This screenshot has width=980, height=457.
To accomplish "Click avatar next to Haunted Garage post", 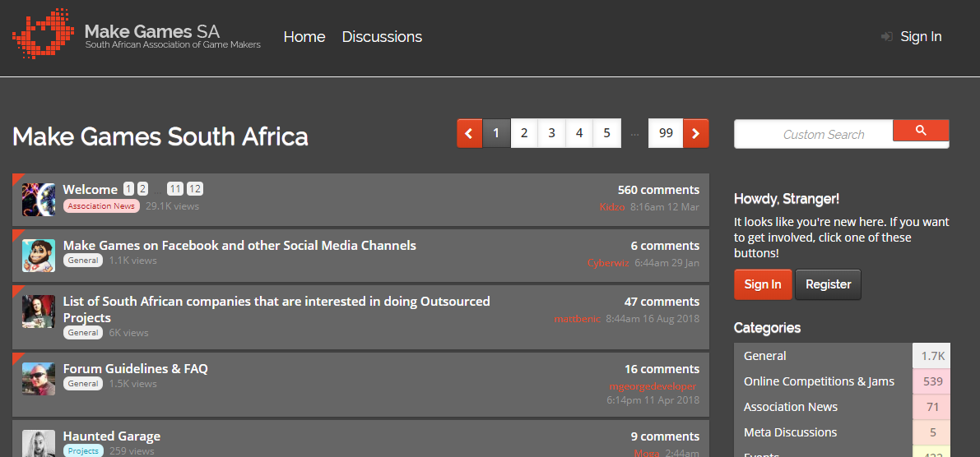I will click(x=38, y=443).
